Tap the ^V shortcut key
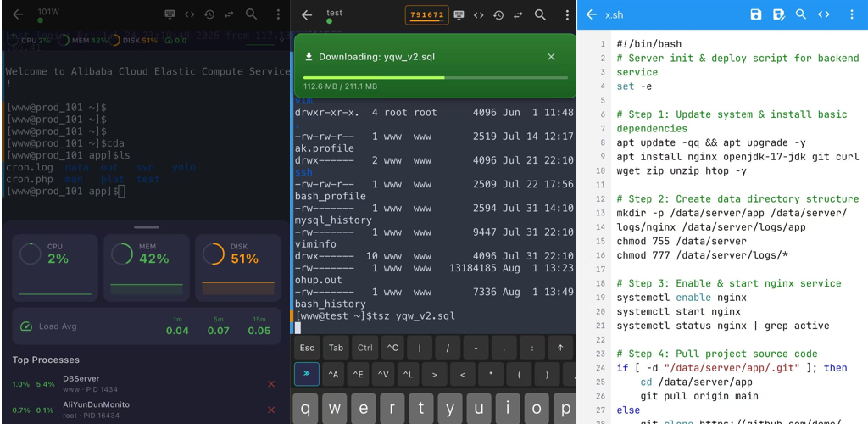The height and width of the screenshot is (424, 868). [x=383, y=374]
